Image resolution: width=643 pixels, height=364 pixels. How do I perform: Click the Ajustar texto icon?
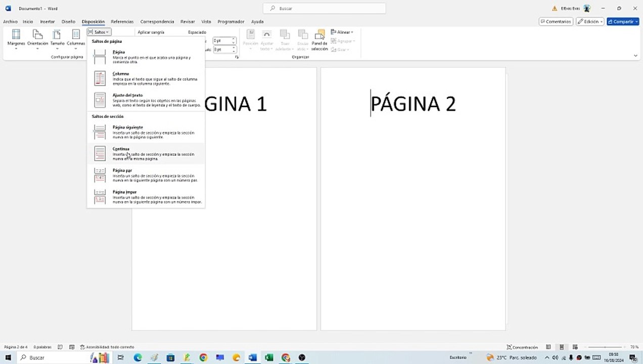[x=266, y=40]
